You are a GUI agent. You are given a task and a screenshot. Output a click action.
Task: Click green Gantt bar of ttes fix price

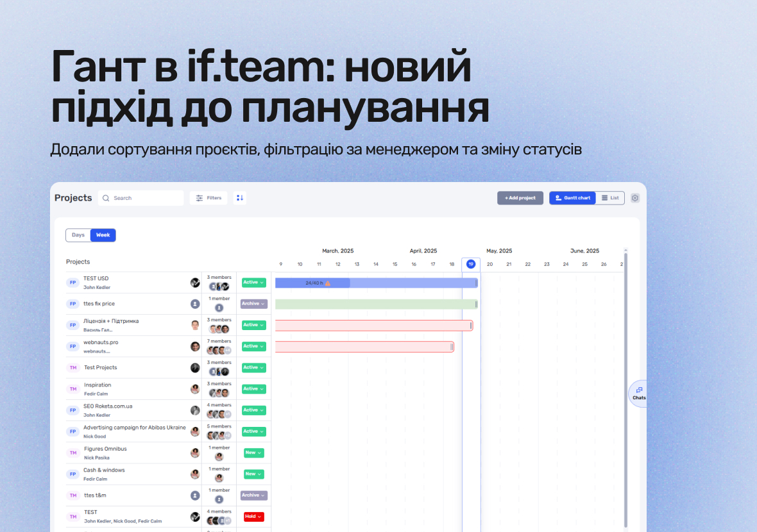pos(377,304)
